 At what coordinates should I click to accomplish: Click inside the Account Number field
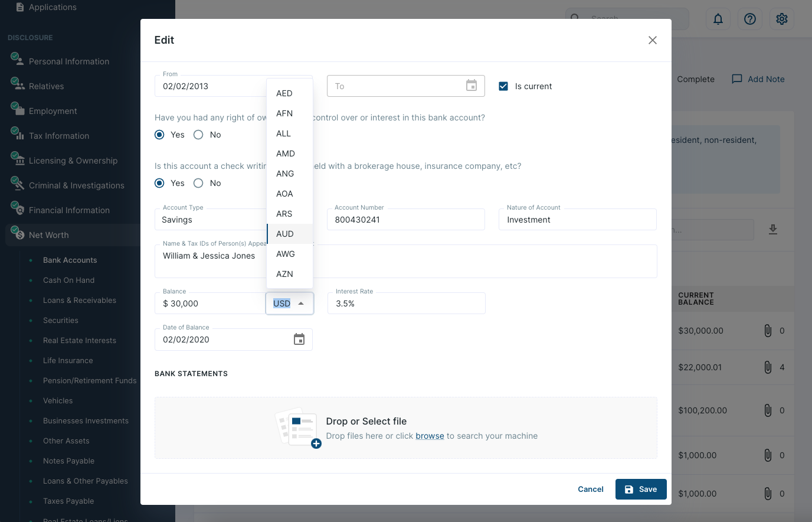[405, 219]
